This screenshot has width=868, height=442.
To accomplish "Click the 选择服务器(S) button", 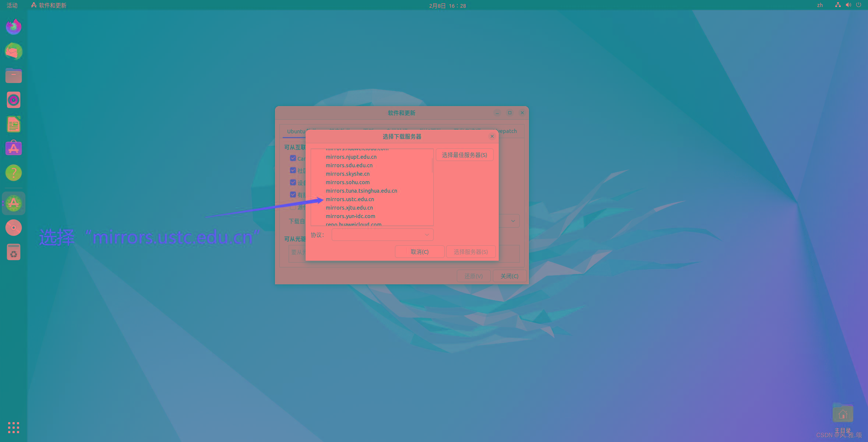I will pos(471,252).
